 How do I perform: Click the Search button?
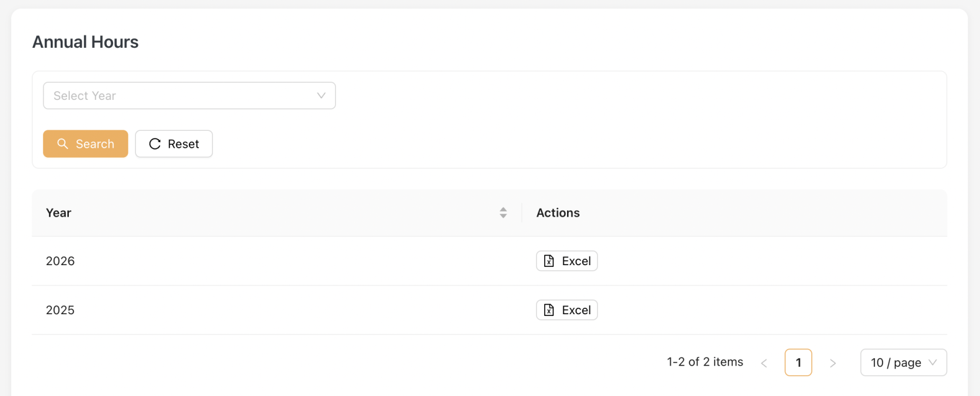pyautogui.click(x=86, y=144)
